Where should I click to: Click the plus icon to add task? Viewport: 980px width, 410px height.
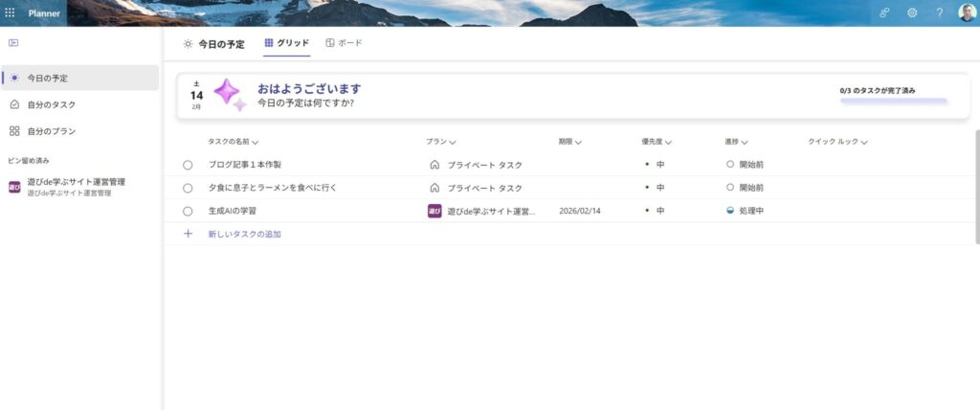click(188, 234)
